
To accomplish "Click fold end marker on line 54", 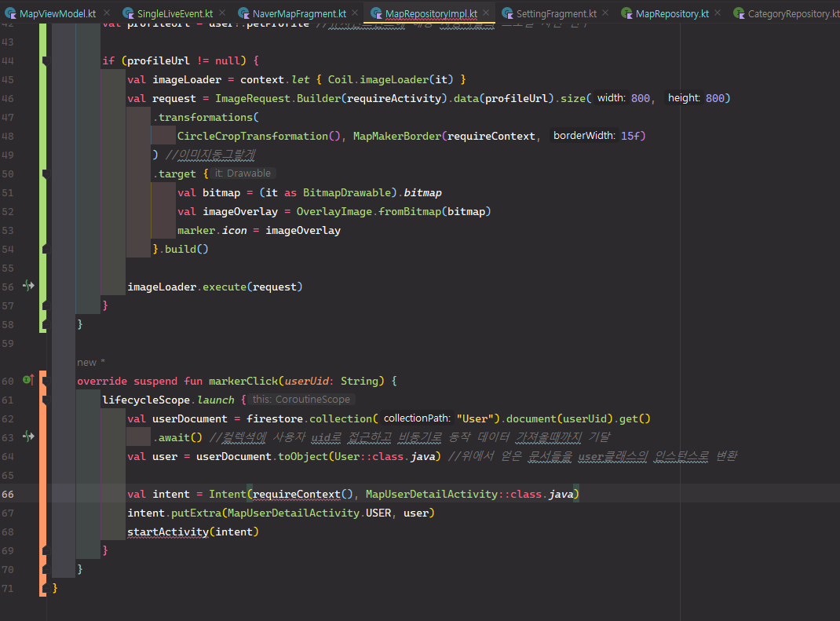I will (x=46, y=249).
